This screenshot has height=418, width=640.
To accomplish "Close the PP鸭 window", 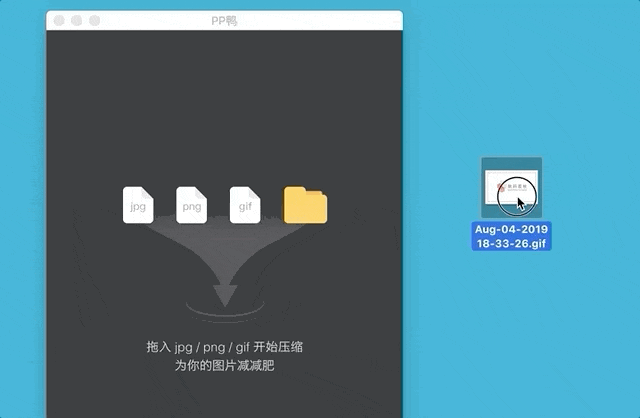I will [59, 20].
